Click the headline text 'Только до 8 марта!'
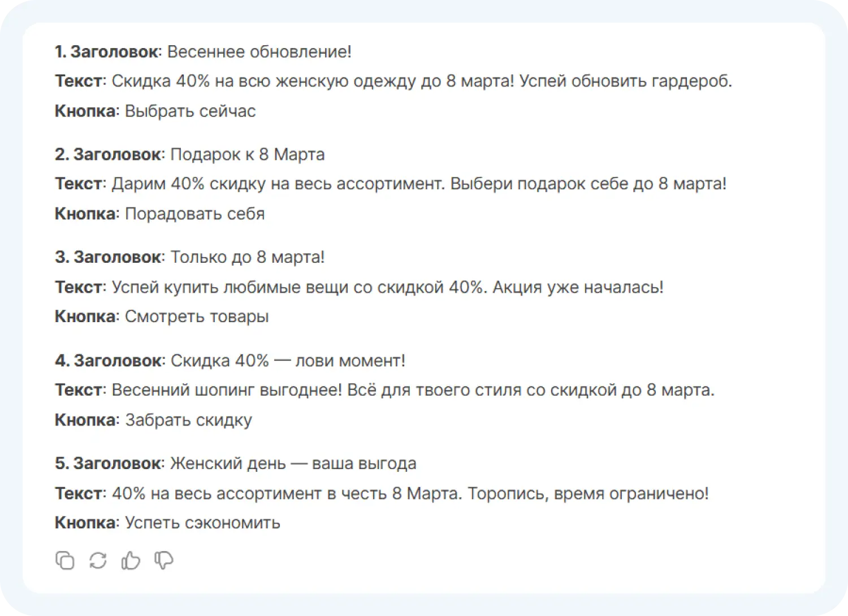Image resolution: width=848 pixels, height=616 pixels. (x=247, y=258)
